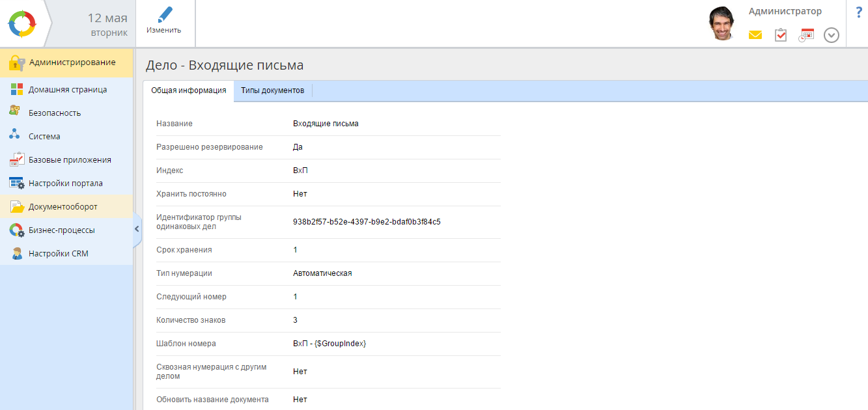Open the tasks clipboard icon
The image size is (868, 410).
(780, 35)
